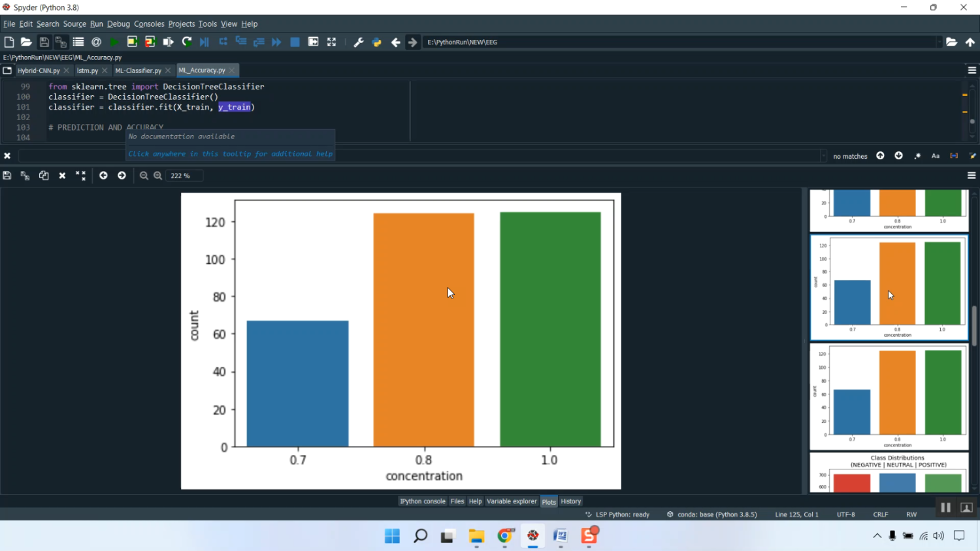
Task: Run the file with the green play icon
Action: (x=114, y=42)
